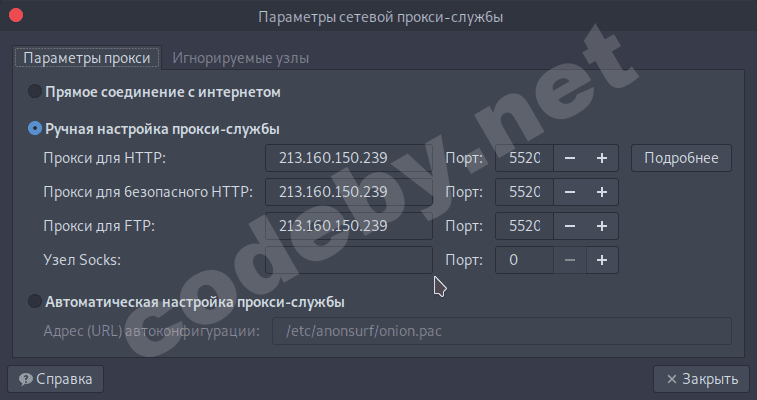Increase the Socks port with plus
757x400 pixels.
[602, 260]
